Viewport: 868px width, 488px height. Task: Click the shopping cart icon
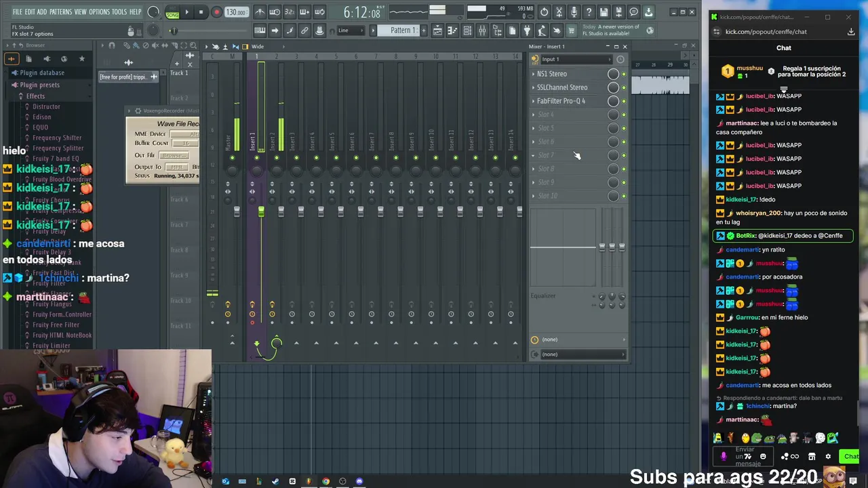click(572, 30)
